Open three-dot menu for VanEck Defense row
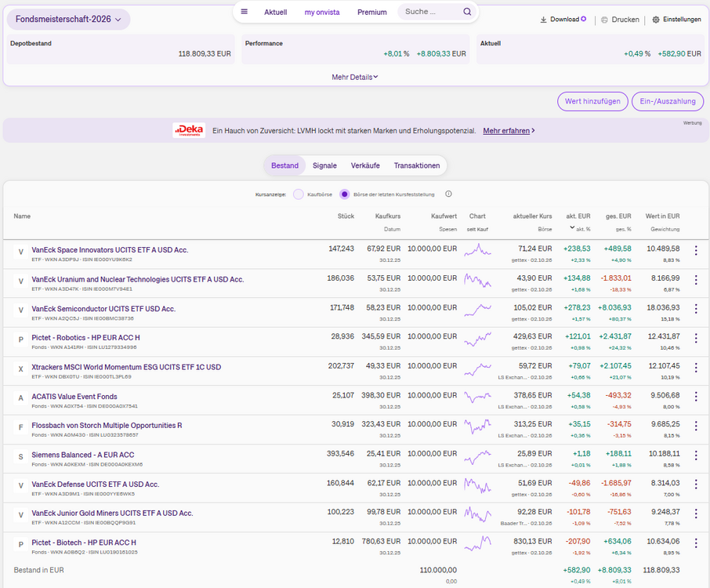This screenshot has width=710, height=588. point(696,485)
